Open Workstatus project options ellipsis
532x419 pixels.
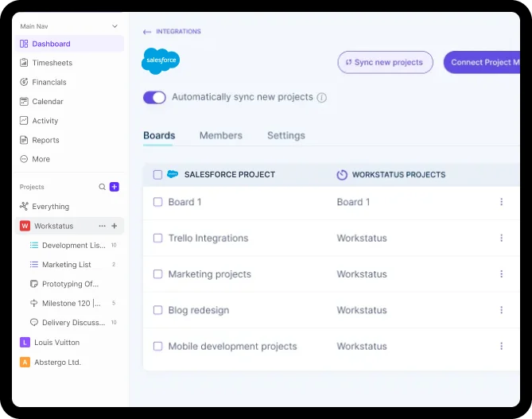click(x=102, y=226)
